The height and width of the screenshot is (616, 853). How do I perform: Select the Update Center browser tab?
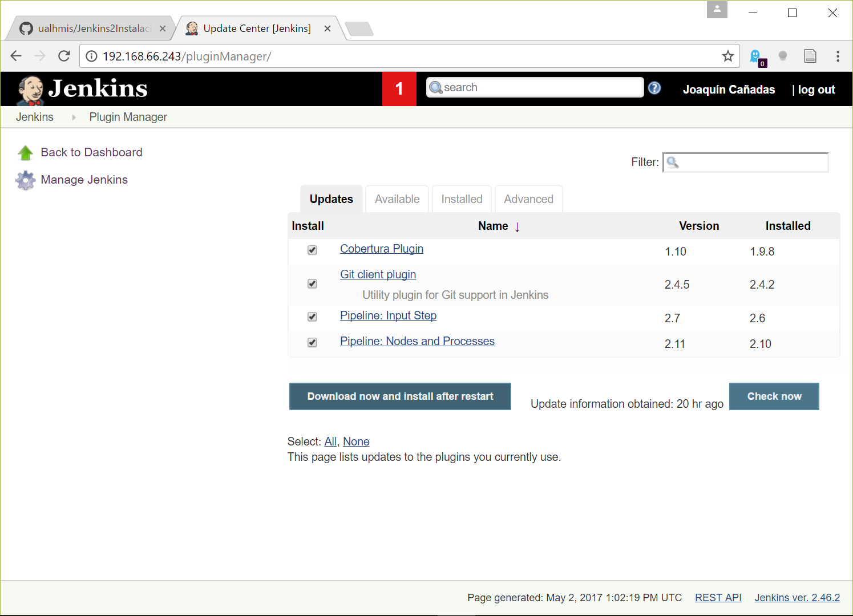tap(257, 29)
